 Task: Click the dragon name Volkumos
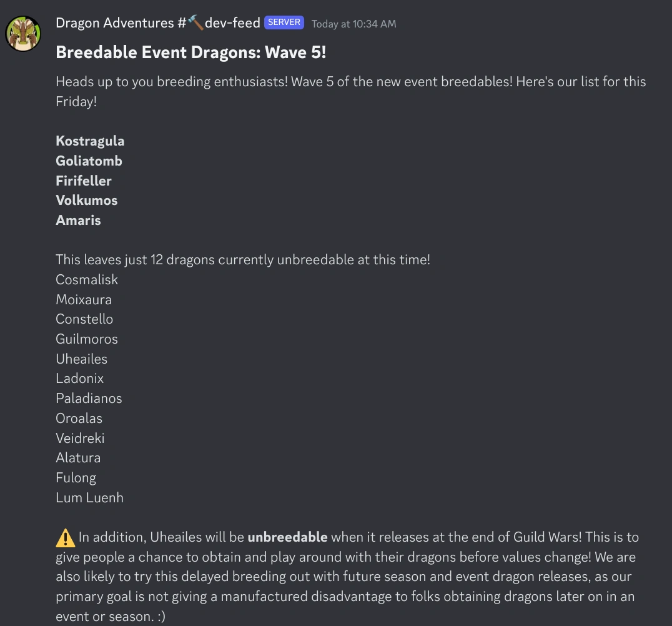pyautogui.click(x=86, y=200)
